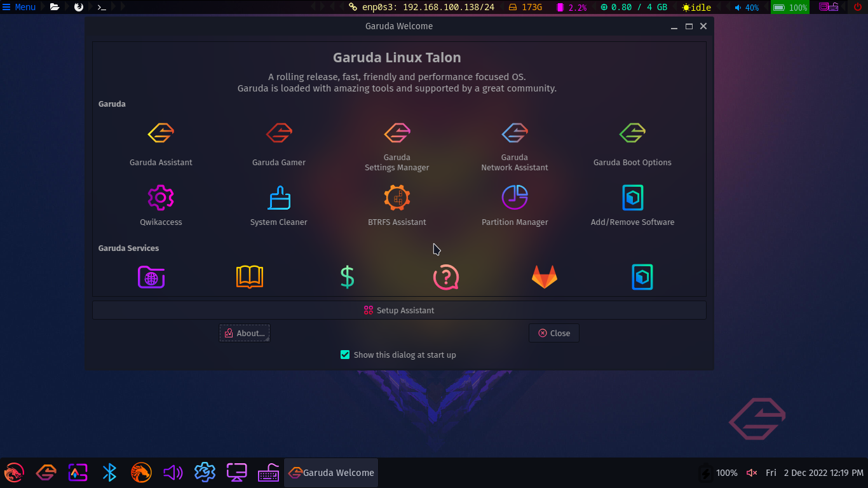868x488 pixels.
Task: Click the 2.2% CPU usage indicator
Action: [572, 8]
